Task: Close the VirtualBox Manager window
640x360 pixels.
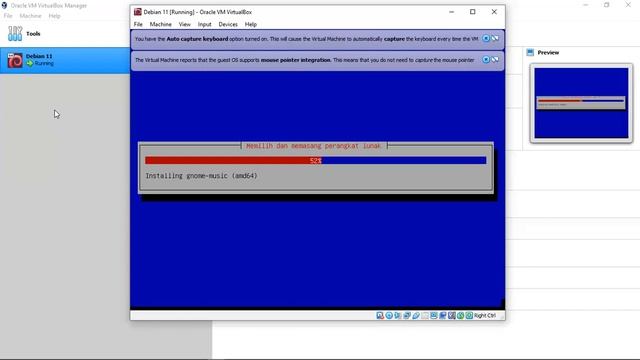Action: pyautogui.click(x=628, y=5)
